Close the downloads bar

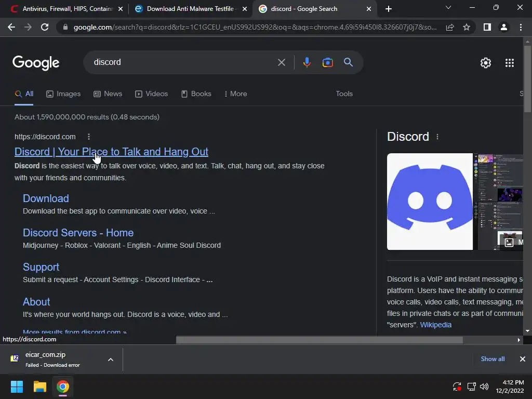(x=523, y=359)
